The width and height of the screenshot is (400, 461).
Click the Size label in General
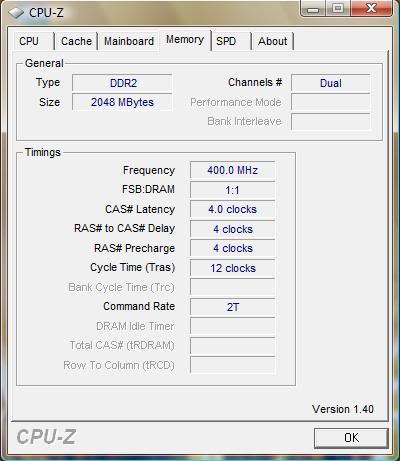click(49, 102)
